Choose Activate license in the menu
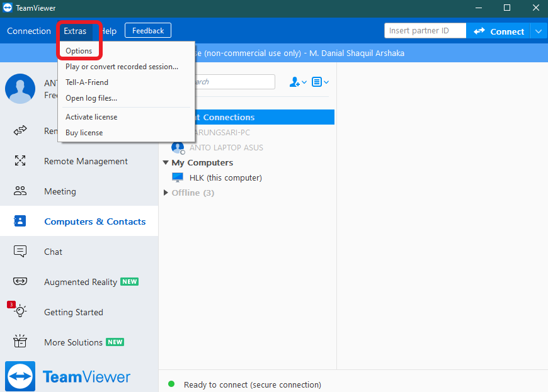This screenshot has width=548, height=392. click(x=91, y=116)
